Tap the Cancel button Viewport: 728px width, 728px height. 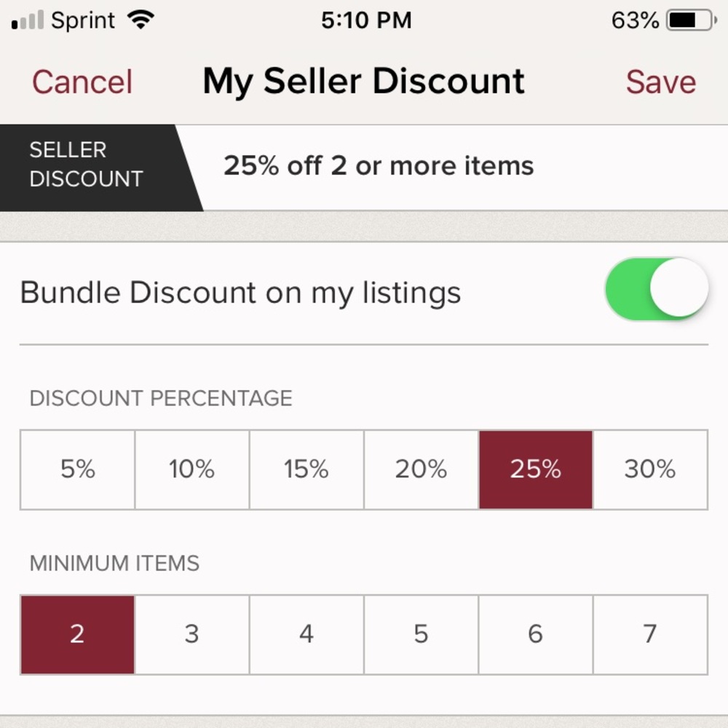pos(82,82)
